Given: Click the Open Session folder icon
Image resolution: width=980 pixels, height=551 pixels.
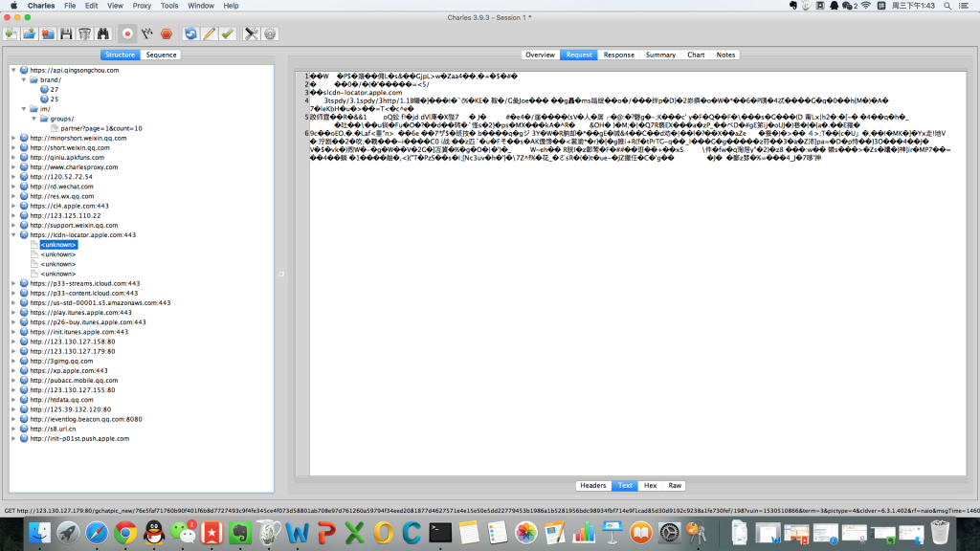Looking at the screenshot, I should tap(29, 33).
